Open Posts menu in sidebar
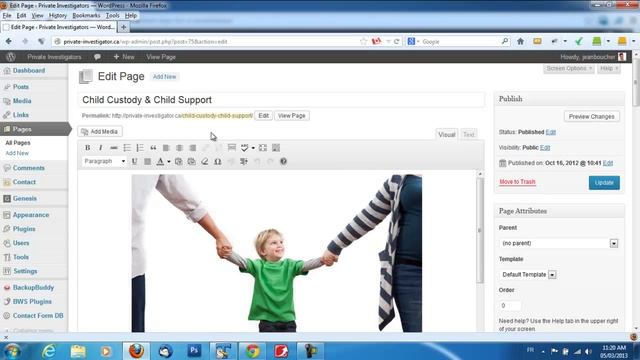The width and height of the screenshot is (640, 360). pos(21,87)
